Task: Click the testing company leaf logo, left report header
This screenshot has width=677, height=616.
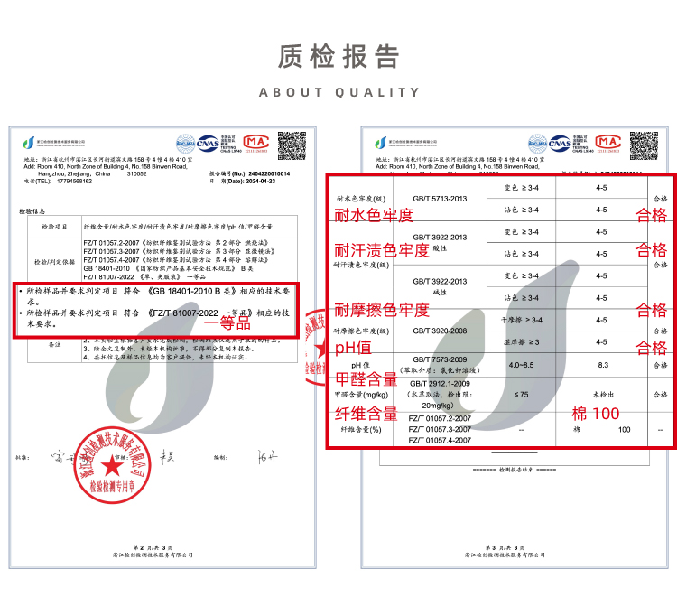Action: (x=29, y=143)
